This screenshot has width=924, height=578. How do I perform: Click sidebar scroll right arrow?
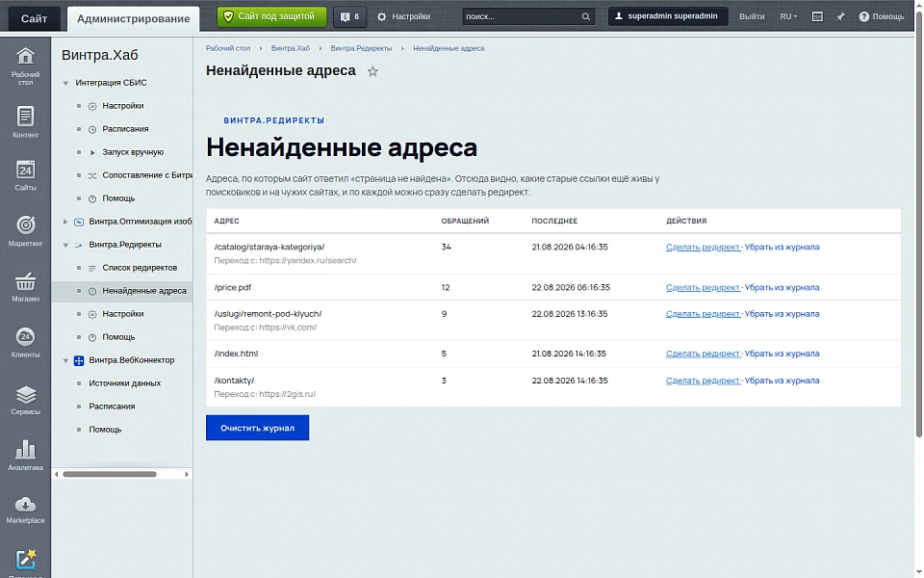(x=187, y=474)
